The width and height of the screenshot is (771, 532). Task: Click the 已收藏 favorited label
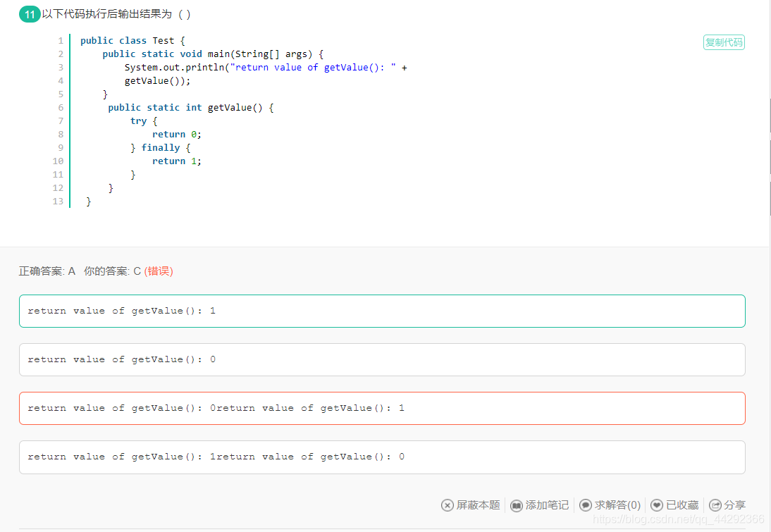pos(682,505)
